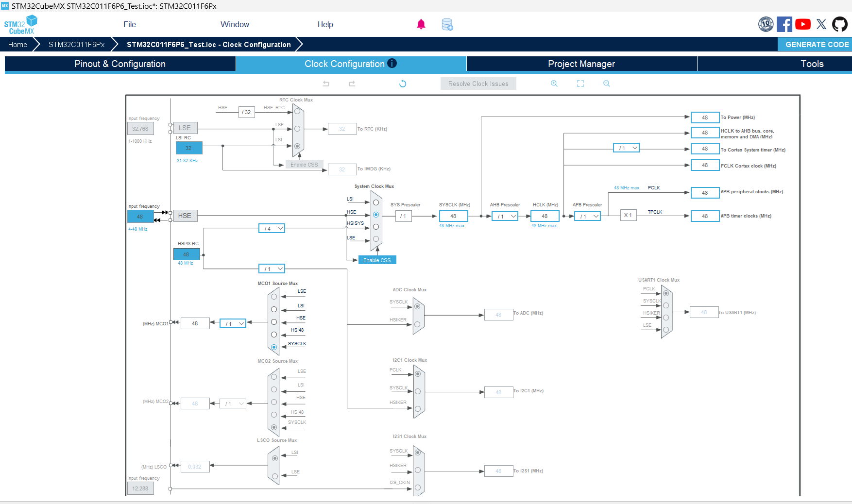Click the STM32CubeMX logo

coord(20,24)
